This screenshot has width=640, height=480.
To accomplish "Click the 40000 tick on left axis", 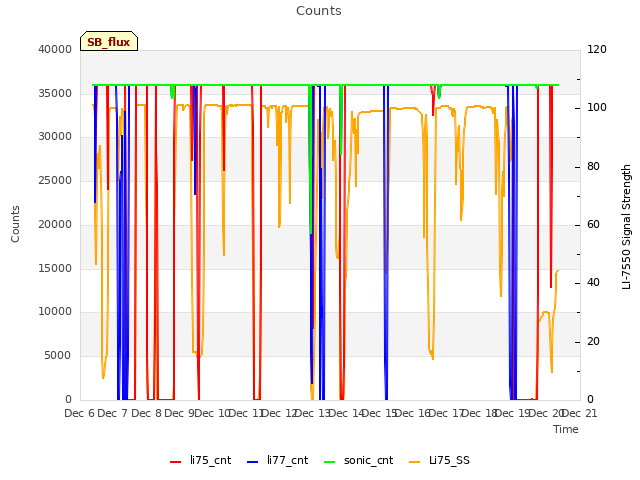I will tap(55, 49).
